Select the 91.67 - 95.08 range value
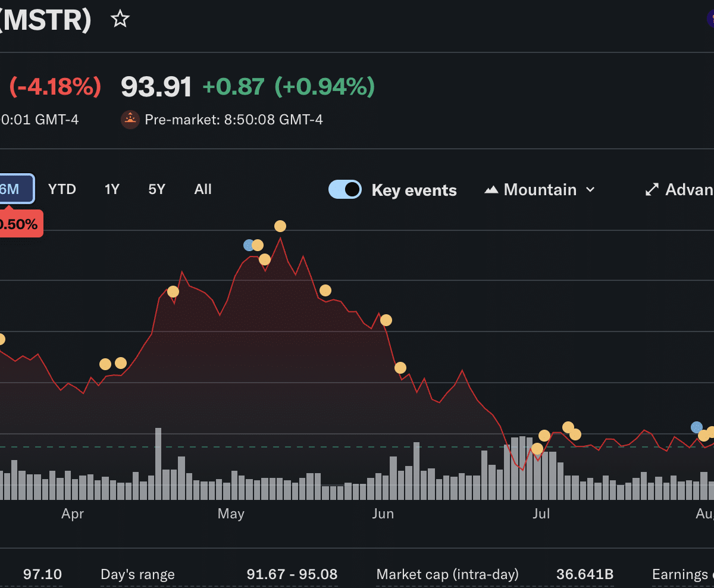 292,574
